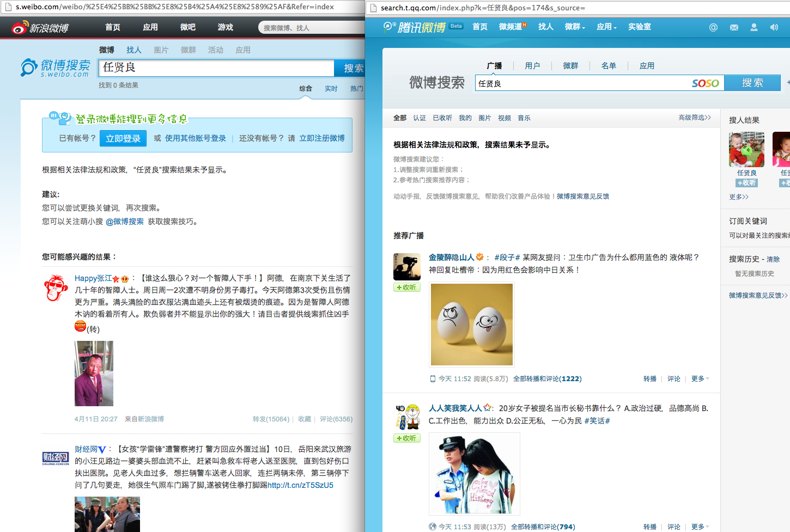Click the red star badge beside Happy张江
This screenshot has height=532, width=790.
click(116, 279)
